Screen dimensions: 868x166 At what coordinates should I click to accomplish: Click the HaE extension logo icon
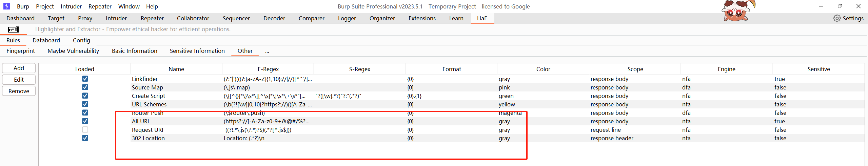tap(14, 29)
